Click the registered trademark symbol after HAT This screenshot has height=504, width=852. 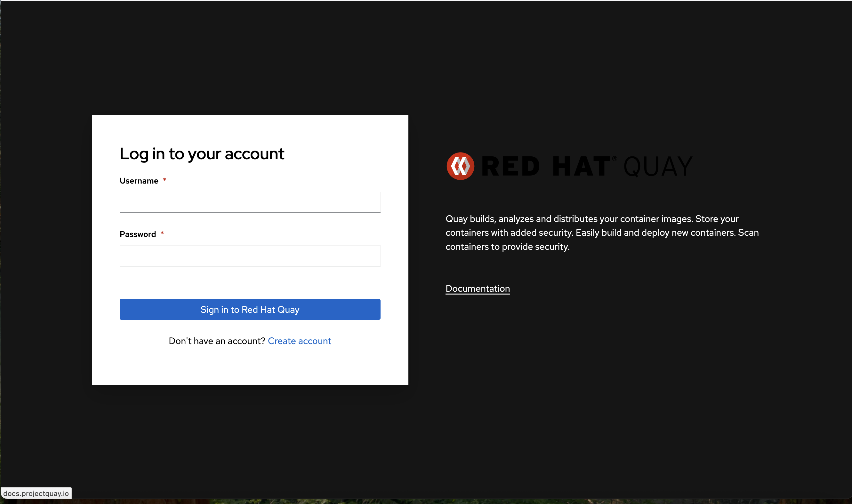pos(615,159)
